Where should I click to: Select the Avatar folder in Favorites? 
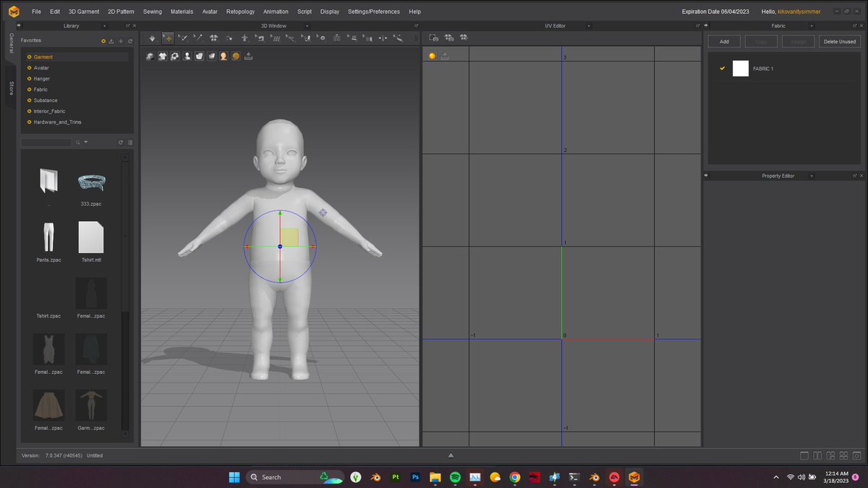point(41,68)
